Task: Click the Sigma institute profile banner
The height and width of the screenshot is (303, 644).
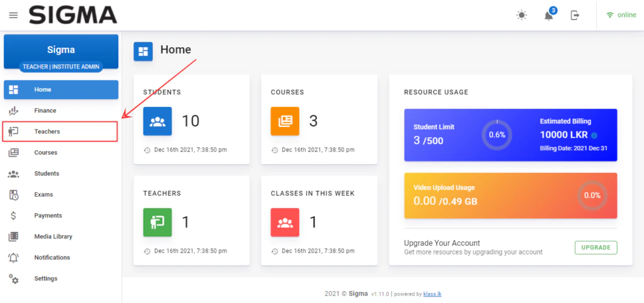Action: [61, 52]
